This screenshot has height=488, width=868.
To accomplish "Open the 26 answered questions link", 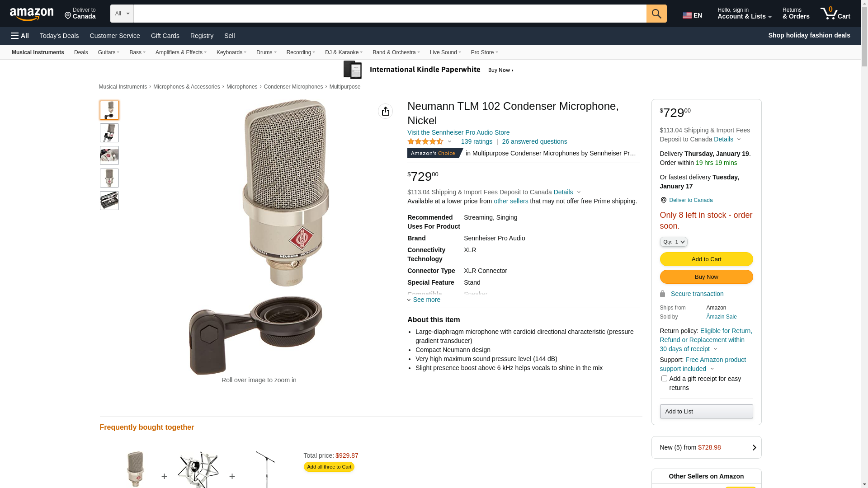I will coord(534,141).
